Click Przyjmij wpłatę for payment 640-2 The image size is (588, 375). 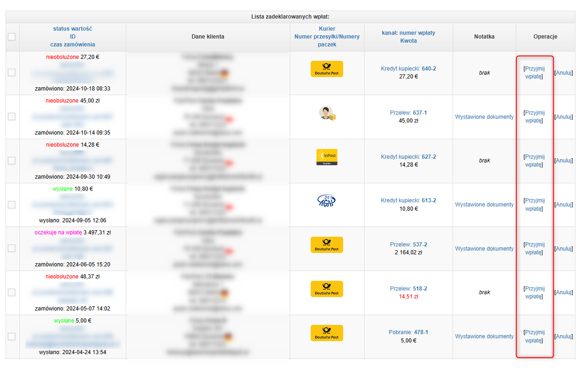point(534,72)
